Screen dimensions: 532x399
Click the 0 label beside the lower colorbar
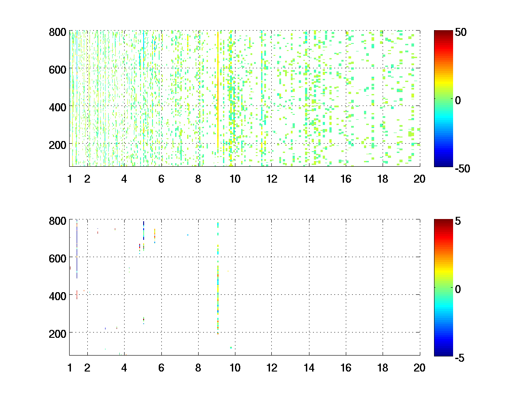[x=458, y=289]
